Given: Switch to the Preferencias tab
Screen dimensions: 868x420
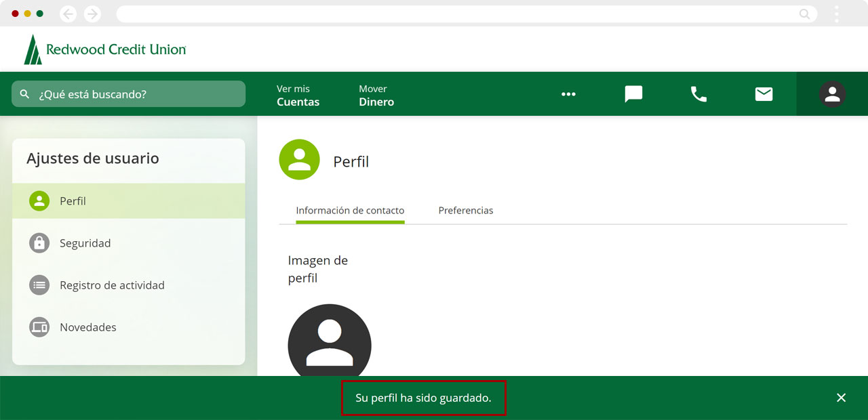Looking at the screenshot, I should pos(466,211).
